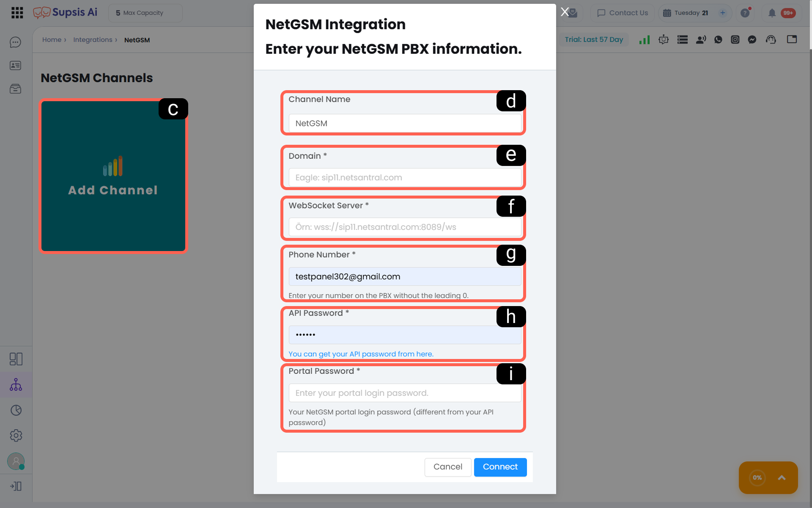Open the integrations tree sidebar icon

(x=16, y=384)
